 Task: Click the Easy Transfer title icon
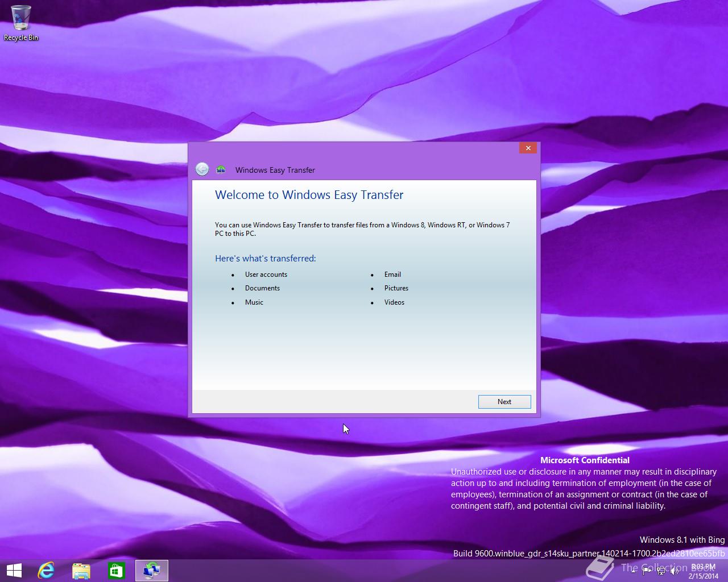pos(221,169)
